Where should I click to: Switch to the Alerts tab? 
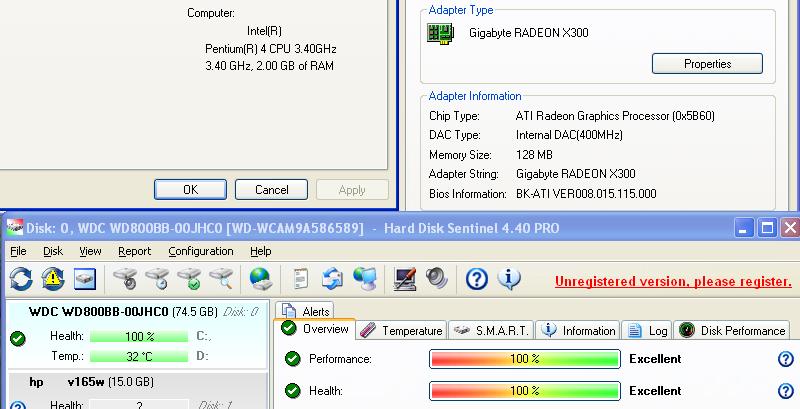point(305,311)
